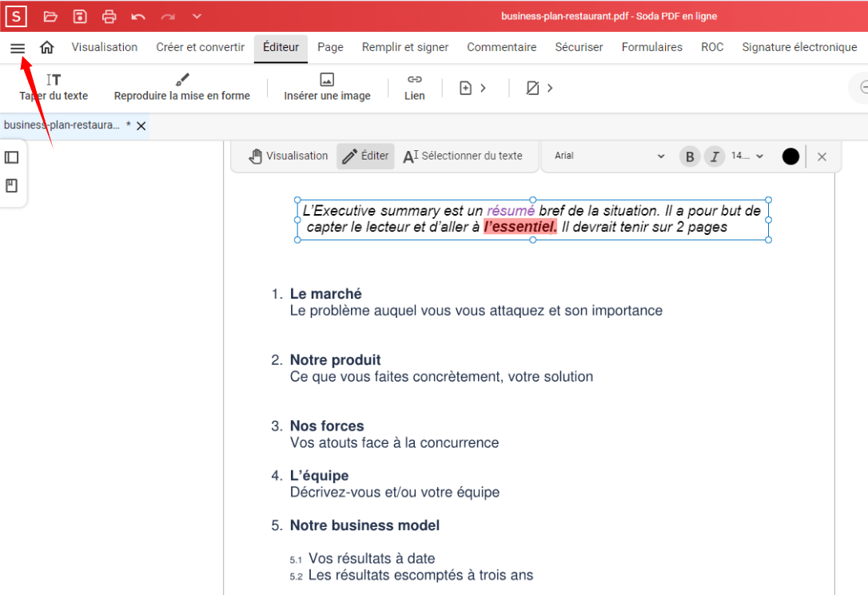Click the heading Notre business model
868x595 pixels.
pos(364,526)
